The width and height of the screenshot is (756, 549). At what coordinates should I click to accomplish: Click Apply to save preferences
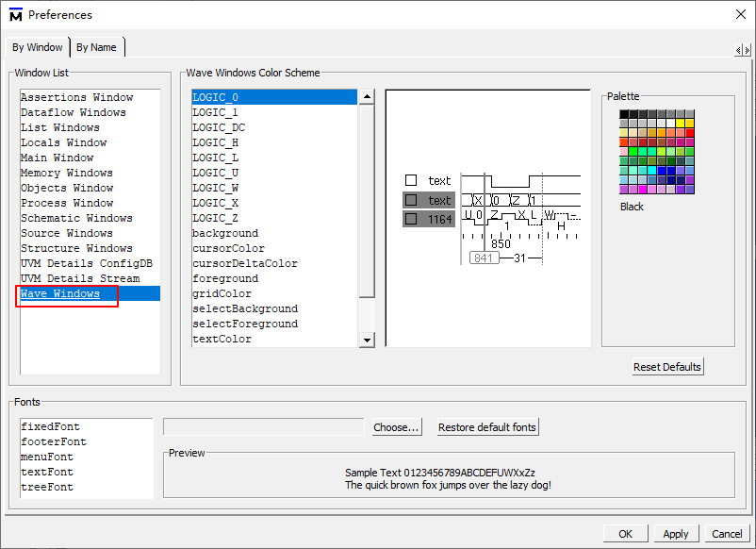pos(675,533)
